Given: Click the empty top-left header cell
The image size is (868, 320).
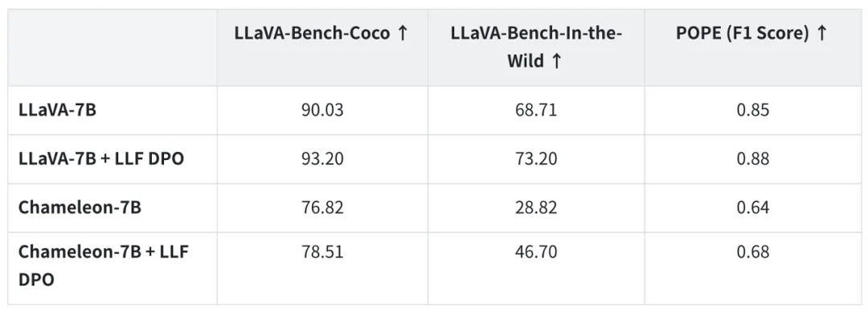Looking at the screenshot, I should pyautogui.click(x=113, y=47).
